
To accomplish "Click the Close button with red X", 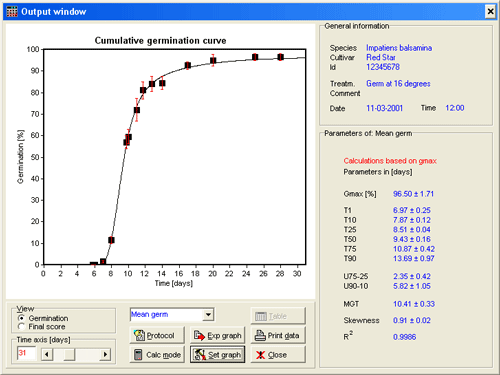I will (278, 355).
